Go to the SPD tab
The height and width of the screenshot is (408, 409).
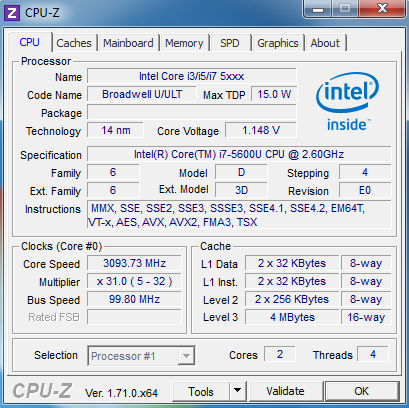tap(230, 43)
